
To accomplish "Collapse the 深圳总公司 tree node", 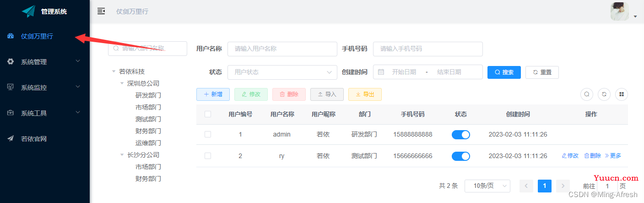I will point(122,83).
